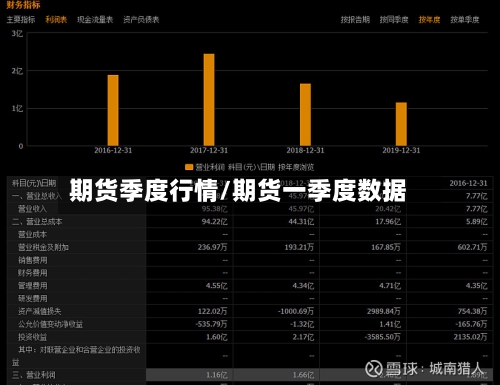Select the 投资收益 row label
Viewport: 500px width, 385px height.
coord(32,337)
